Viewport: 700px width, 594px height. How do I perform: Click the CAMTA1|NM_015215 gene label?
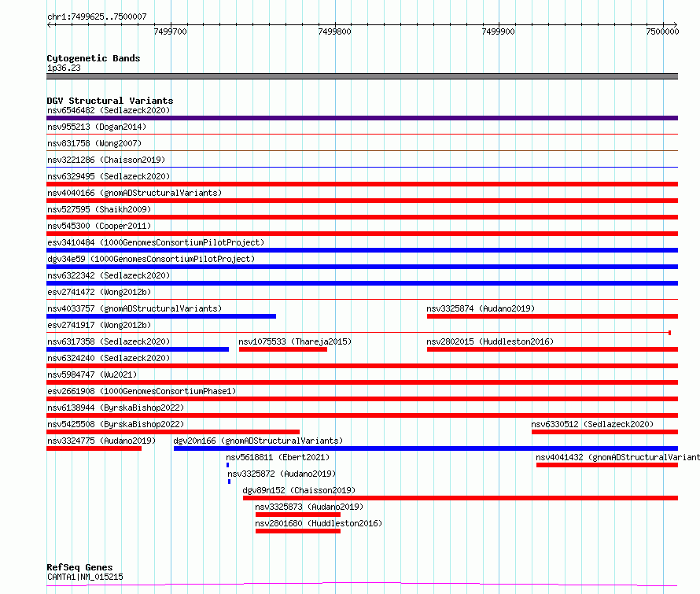click(x=85, y=577)
